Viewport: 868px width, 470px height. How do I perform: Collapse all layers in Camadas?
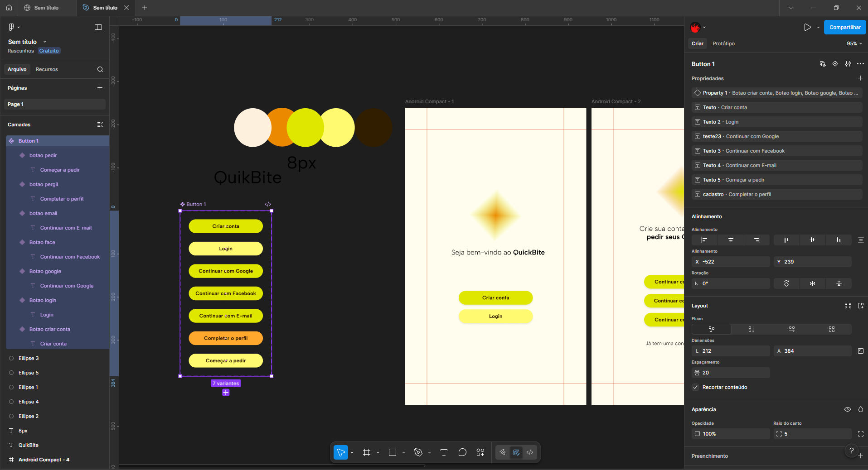pyautogui.click(x=100, y=125)
